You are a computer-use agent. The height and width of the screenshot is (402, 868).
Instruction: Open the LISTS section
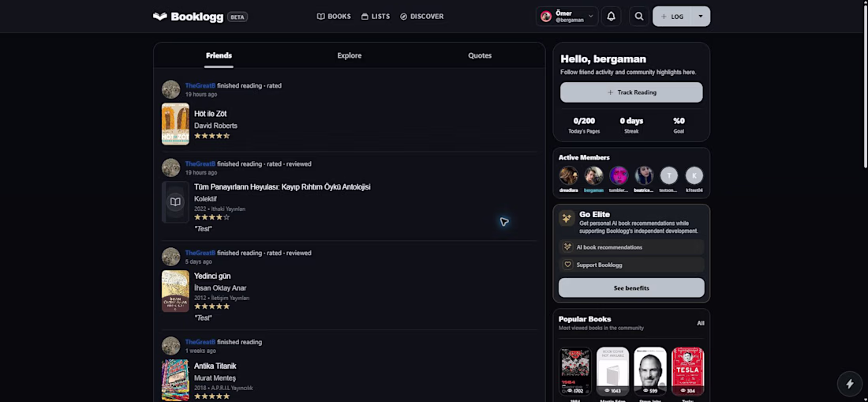376,17
